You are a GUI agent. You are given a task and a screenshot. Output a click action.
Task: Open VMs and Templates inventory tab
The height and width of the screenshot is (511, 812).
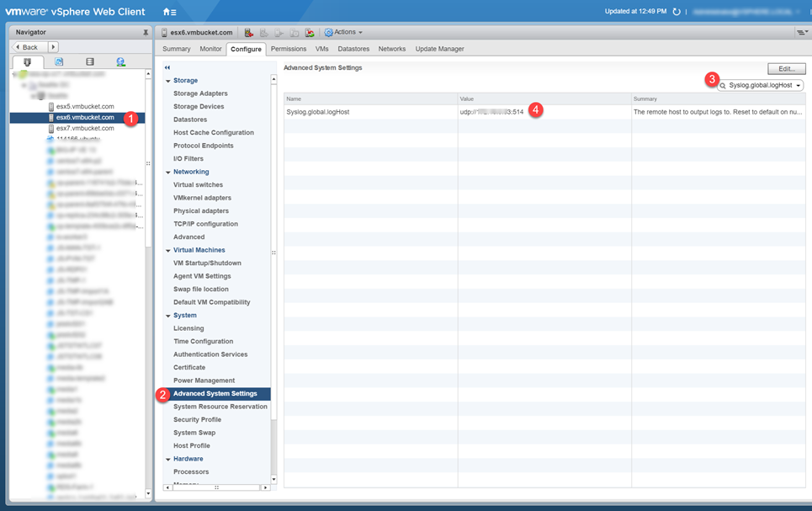pyautogui.click(x=59, y=61)
